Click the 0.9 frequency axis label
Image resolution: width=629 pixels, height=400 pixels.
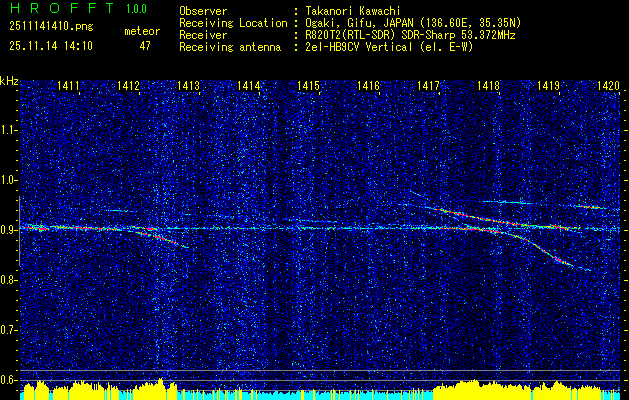pyautogui.click(x=10, y=229)
